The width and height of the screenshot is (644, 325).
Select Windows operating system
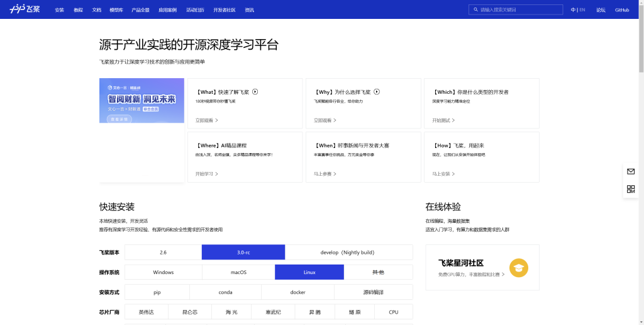click(x=163, y=272)
